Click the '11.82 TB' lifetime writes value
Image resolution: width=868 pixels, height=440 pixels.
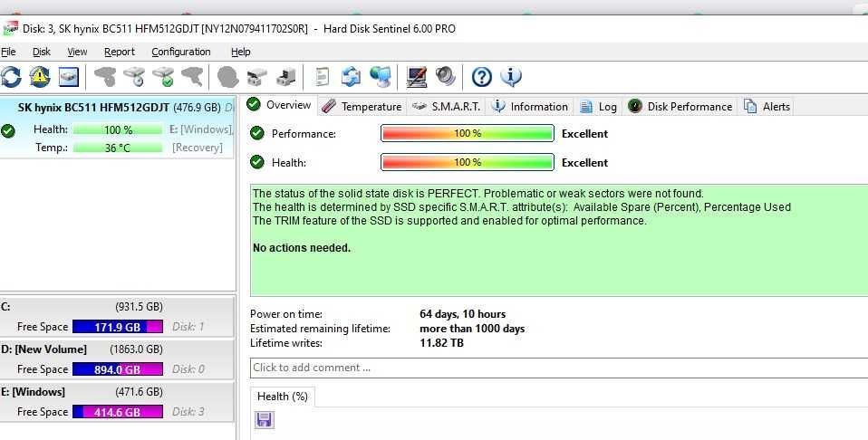click(442, 342)
